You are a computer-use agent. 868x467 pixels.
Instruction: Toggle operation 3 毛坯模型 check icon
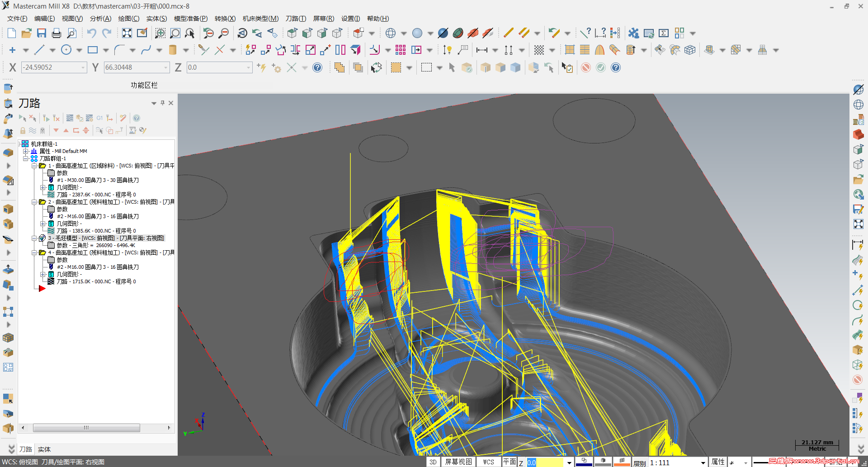pyautogui.click(x=42, y=238)
